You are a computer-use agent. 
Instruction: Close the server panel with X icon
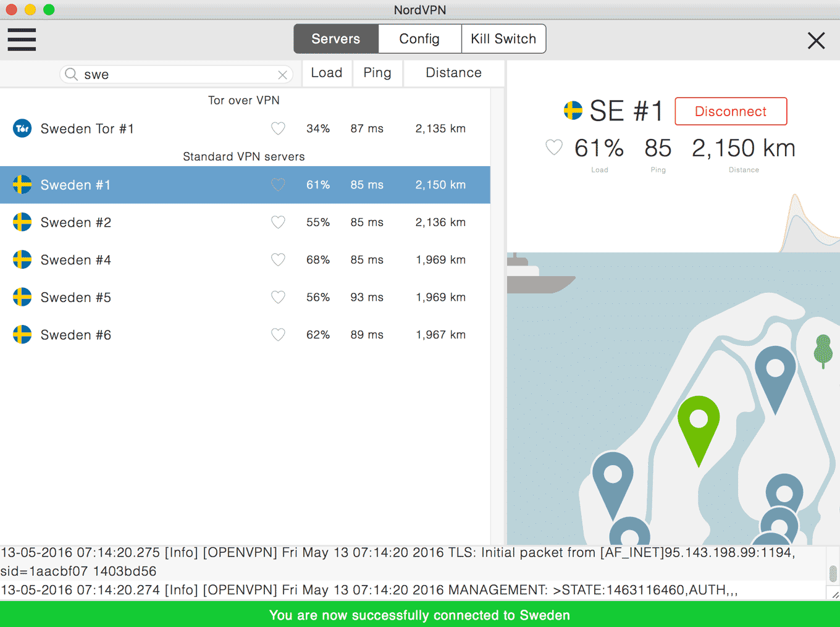point(816,41)
